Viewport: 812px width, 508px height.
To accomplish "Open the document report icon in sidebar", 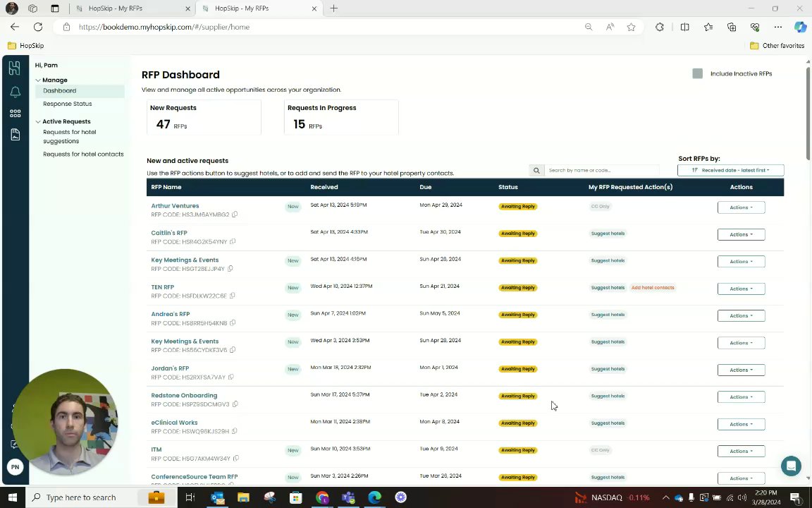I will [15, 135].
